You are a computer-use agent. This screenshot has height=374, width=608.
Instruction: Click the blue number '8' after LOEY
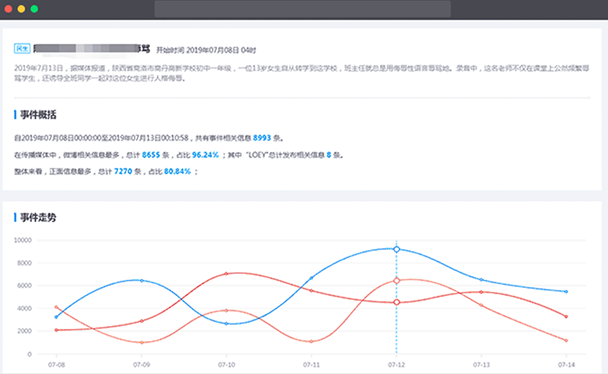tap(329, 155)
